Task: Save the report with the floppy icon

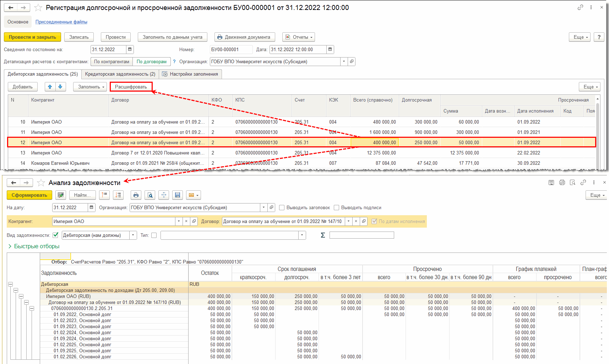Action: (178, 195)
